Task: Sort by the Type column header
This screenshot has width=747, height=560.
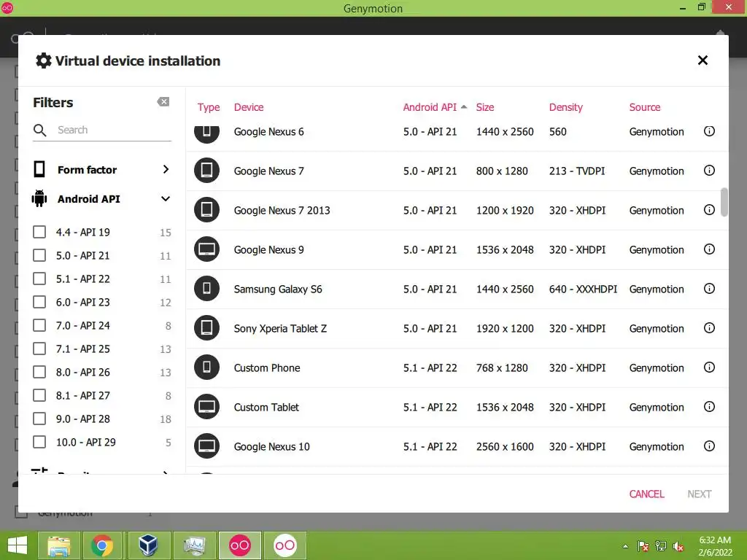Action: click(x=209, y=107)
